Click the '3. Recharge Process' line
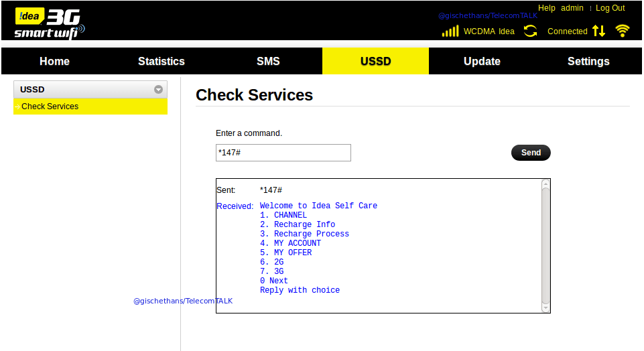 pos(304,234)
